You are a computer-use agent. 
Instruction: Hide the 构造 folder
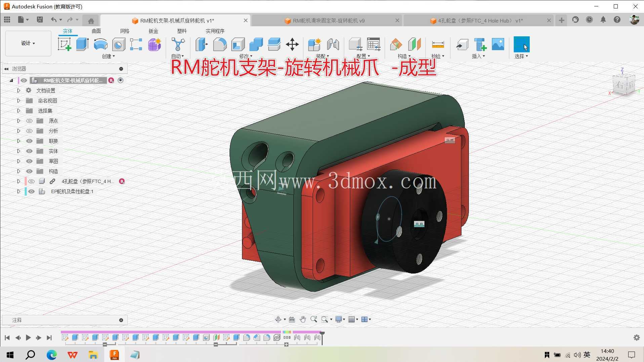pos(29,171)
